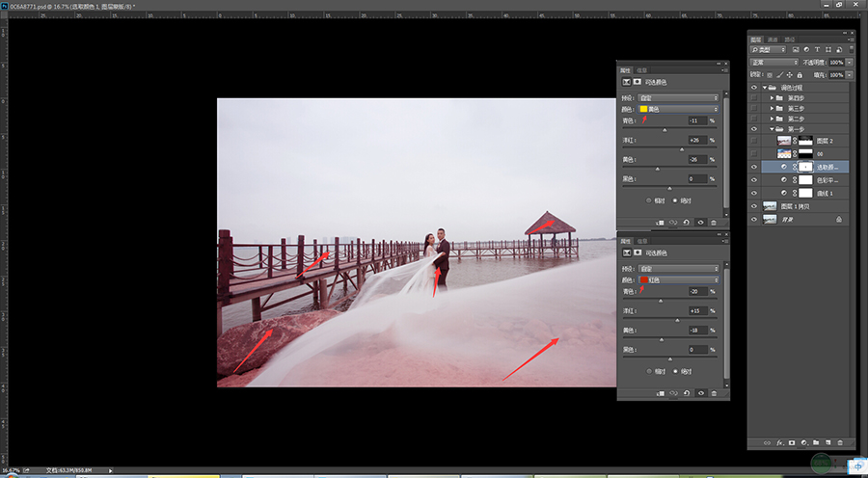The image size is (868, 478).
Task: Click view previous state icon in yellow properties panel
Action: 673,223
